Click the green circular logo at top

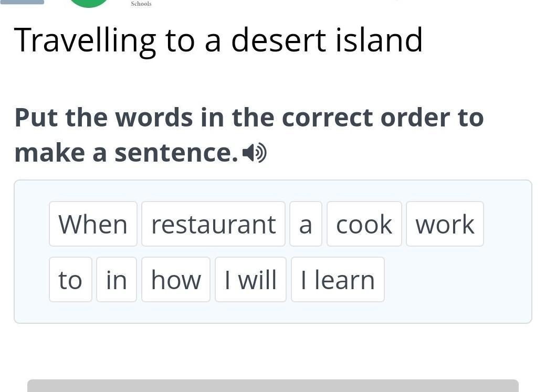(89, 3)
